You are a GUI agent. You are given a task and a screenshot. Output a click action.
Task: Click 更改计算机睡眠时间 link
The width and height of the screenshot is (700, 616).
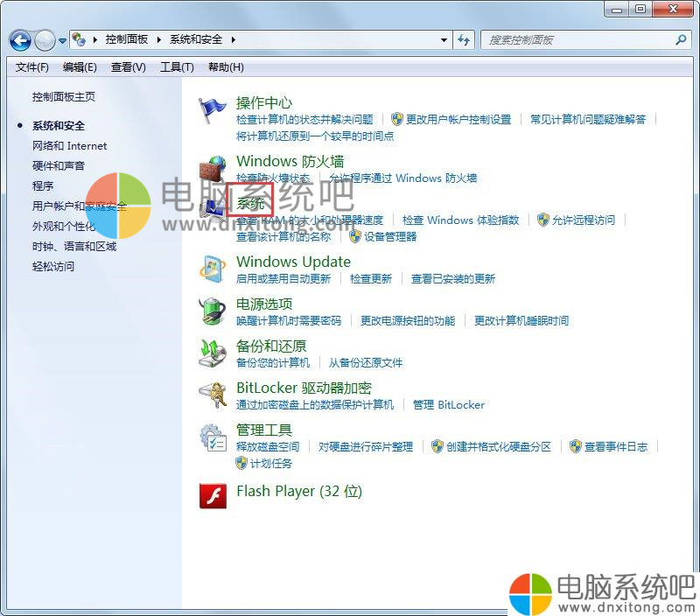click(521, 320)
